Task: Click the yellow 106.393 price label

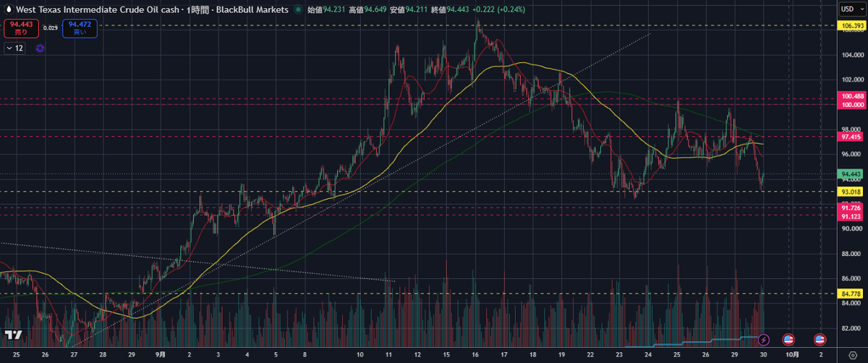Action: coord(851,25)
